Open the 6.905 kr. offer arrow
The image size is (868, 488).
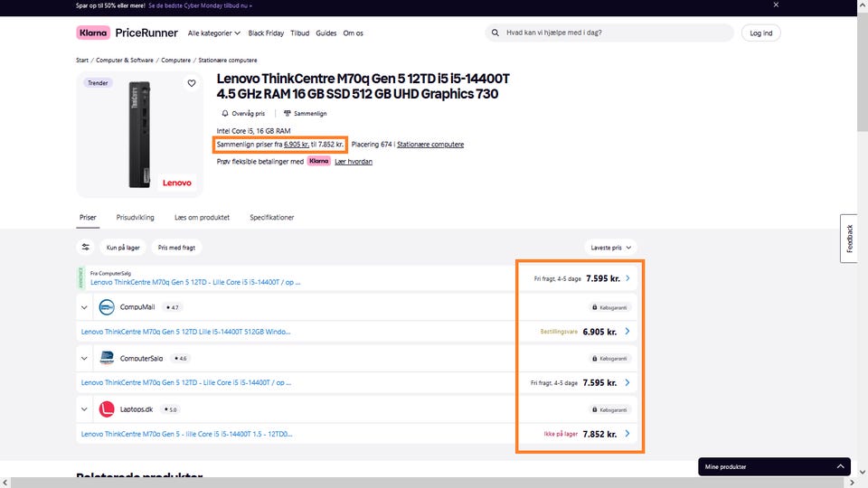tap(627, 332)
